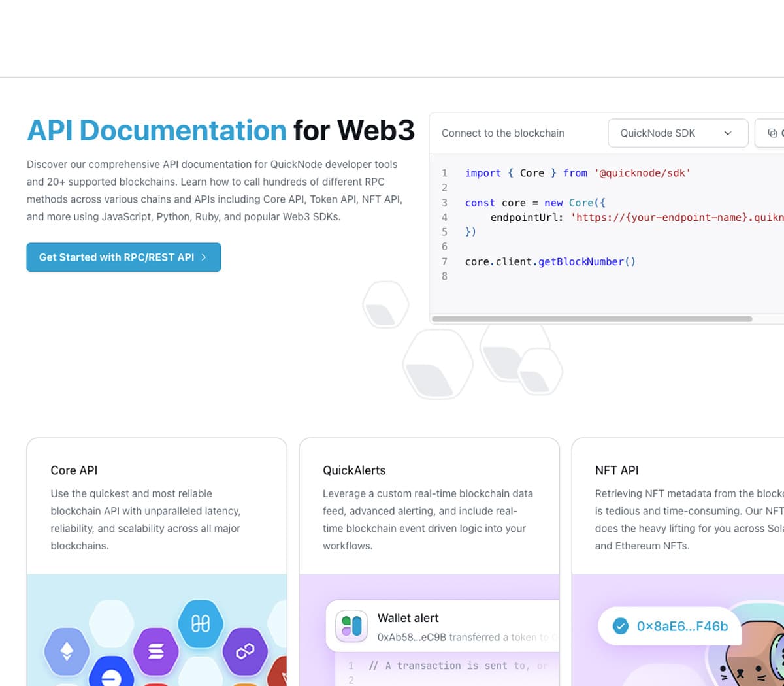
Task: Click 'for Web3' heading text
Action: point(353,131)
